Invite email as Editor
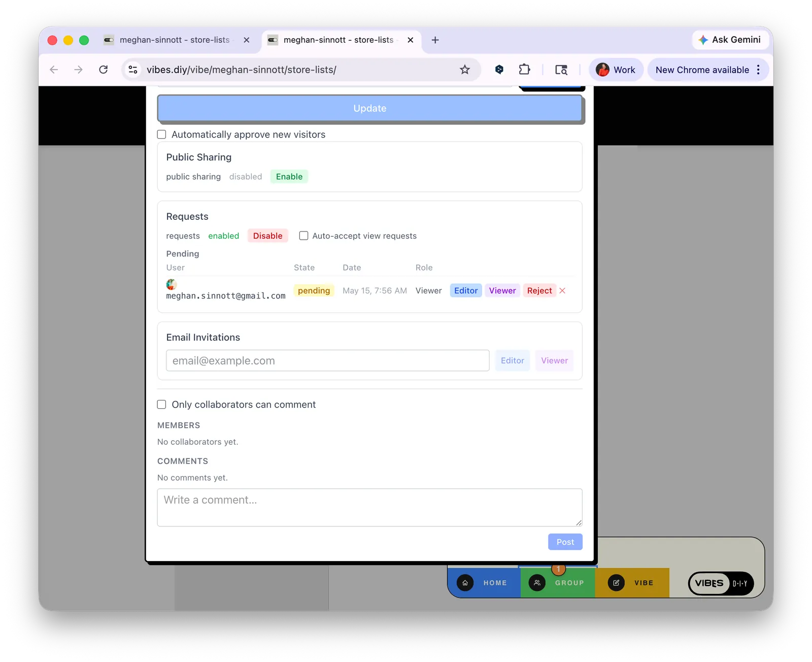The height and width of the screenshot is (662, 812). [513, 360]
